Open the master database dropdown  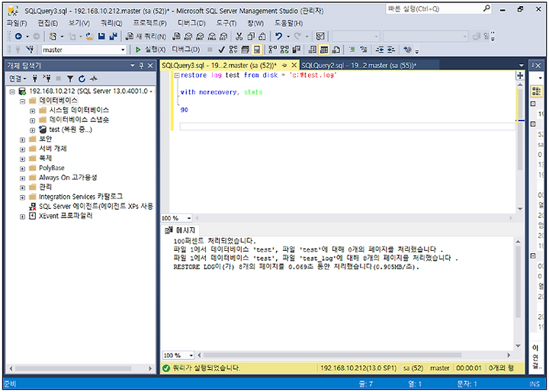pyautogui.click(x=123, y=50)
